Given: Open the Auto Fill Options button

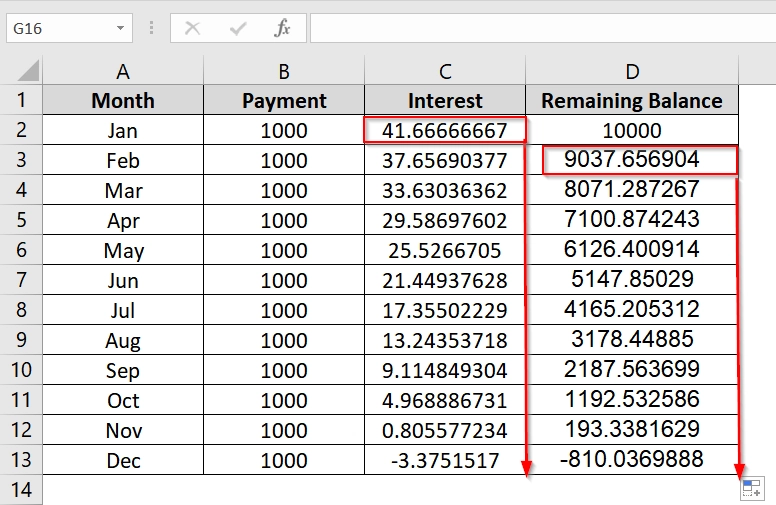Looking at the screenshot, I should coord(752,488).
